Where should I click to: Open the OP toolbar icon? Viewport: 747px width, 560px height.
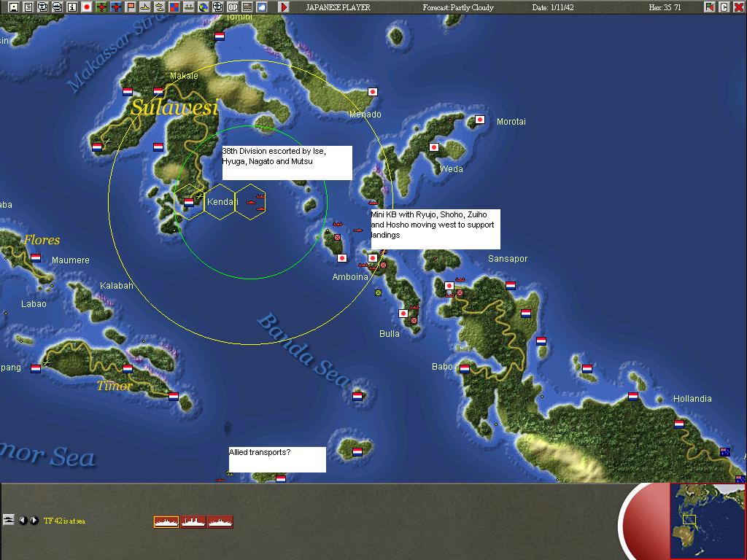[x=233, y=7]
